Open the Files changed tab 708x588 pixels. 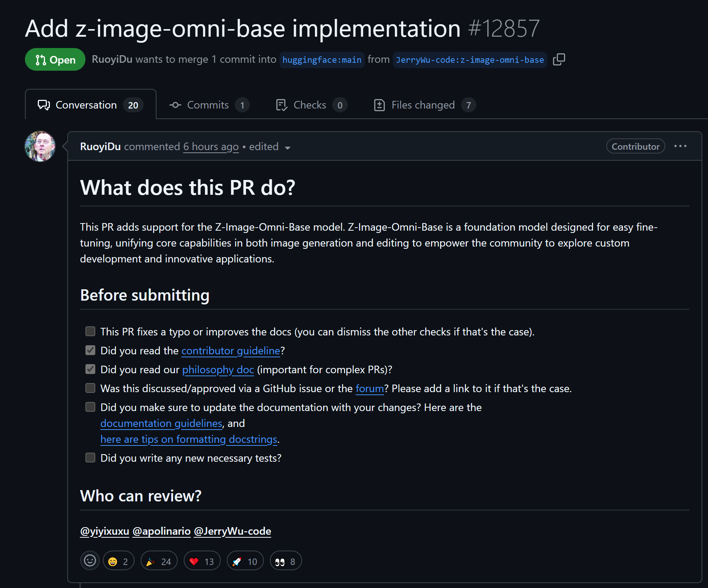(425, 105)
